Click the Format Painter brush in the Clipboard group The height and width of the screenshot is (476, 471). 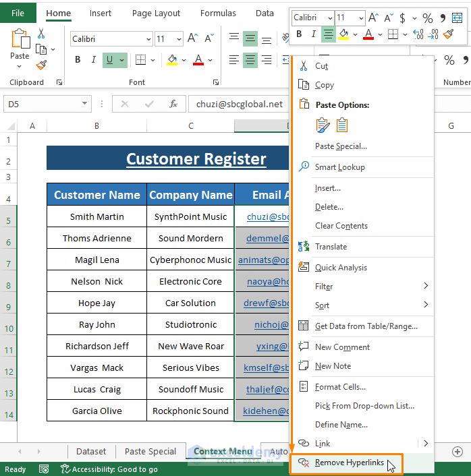[41, 65]
